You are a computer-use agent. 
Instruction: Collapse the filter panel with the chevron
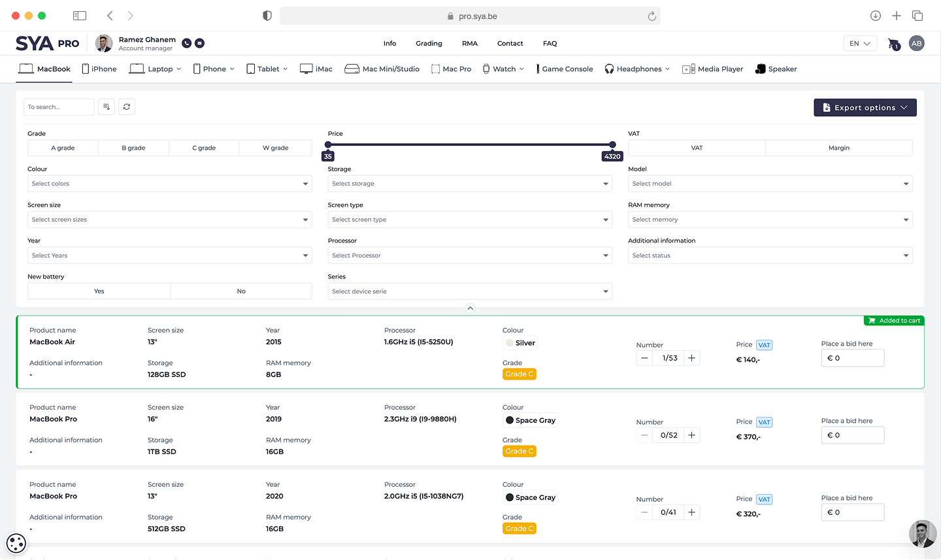(x=470, y=308)
